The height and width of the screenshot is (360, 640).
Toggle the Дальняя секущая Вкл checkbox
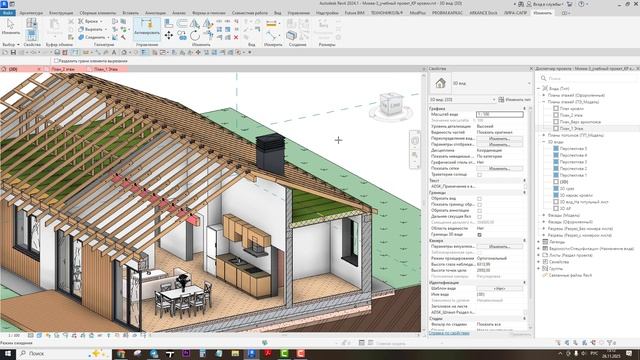(x=479, y=217)
